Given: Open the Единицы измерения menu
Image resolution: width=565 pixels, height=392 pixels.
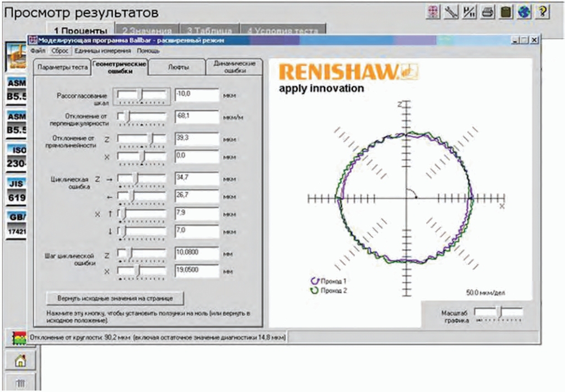Looking at the screenshot, I should click(103, 51).
